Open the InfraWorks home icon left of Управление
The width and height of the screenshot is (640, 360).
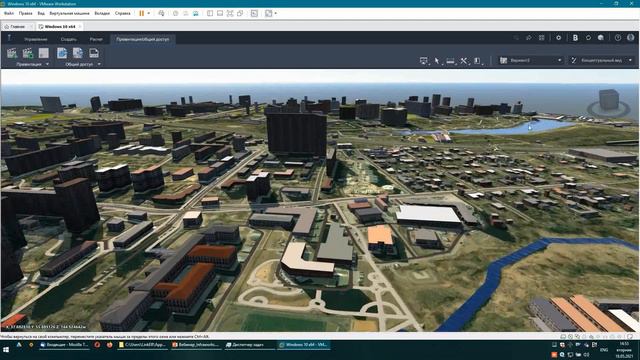point(9,38)
